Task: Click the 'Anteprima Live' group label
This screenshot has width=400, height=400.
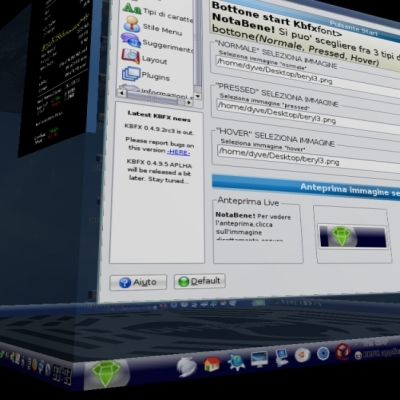Action: click(x=248, y=201)
